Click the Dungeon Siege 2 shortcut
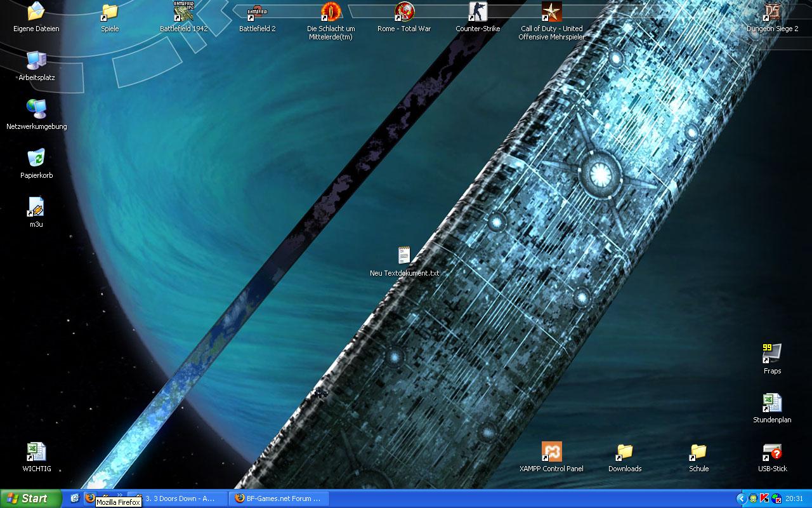This screenshot has width=812, height=508. point(772,12)
